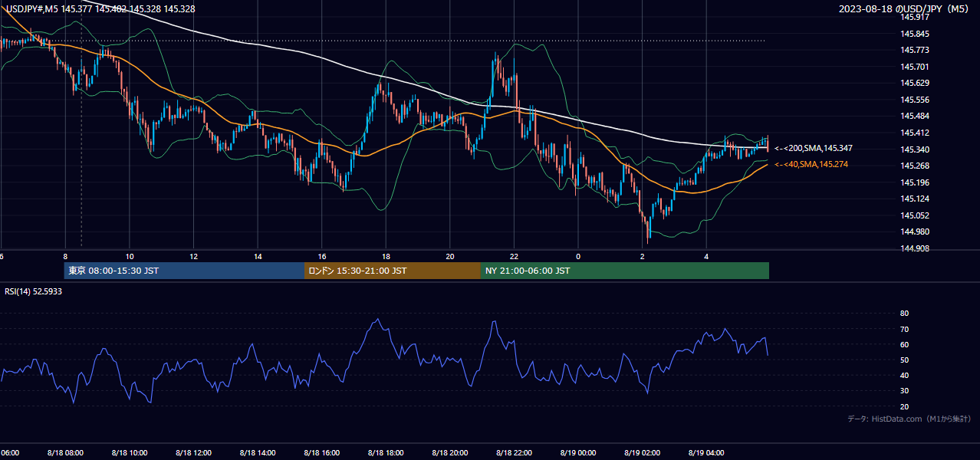
Task: Click the 8/18 12:00 date label
Action: 193,452
